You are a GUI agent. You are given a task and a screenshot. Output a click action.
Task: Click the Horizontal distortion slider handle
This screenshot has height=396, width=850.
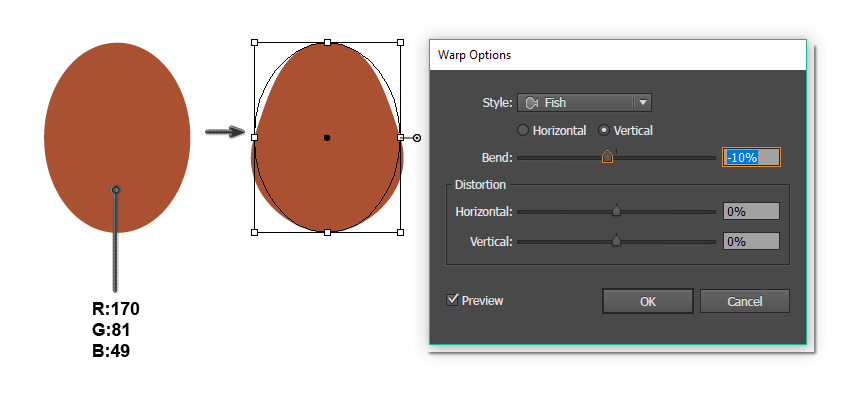(616, 210)
